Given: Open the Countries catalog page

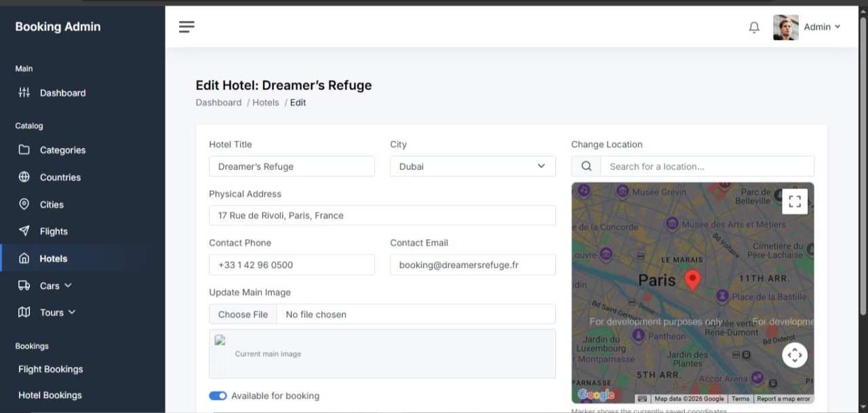Looking at the screenshot, I should coord(61,177).
